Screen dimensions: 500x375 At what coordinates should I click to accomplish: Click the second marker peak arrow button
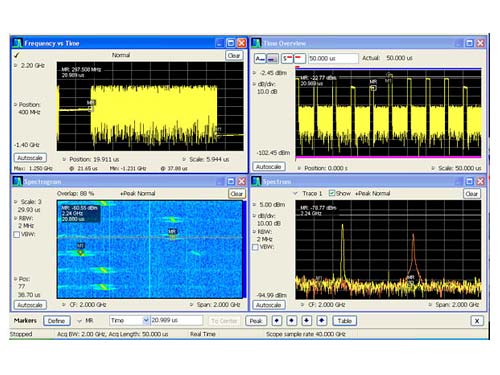(292, 321)
